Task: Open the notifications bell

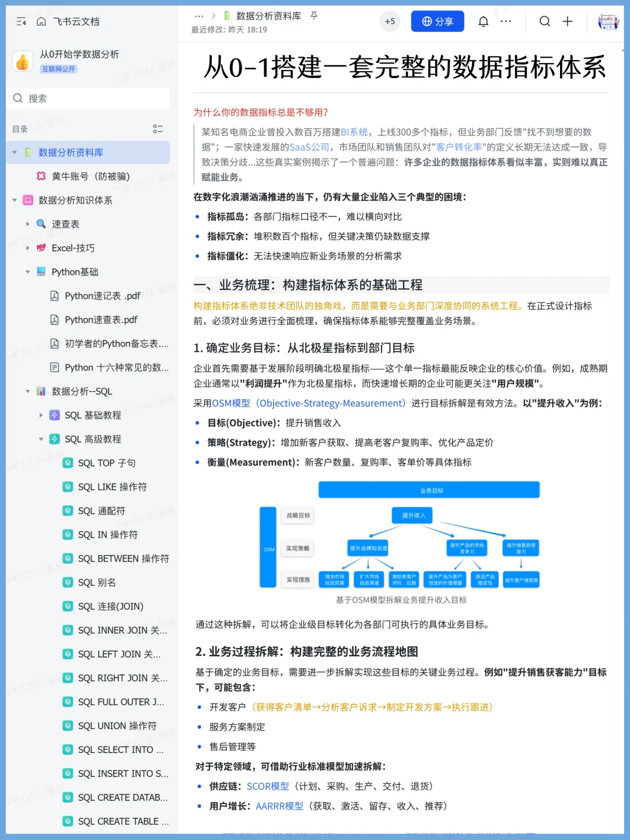Action: pyautogui.click(x=484, y=21)
